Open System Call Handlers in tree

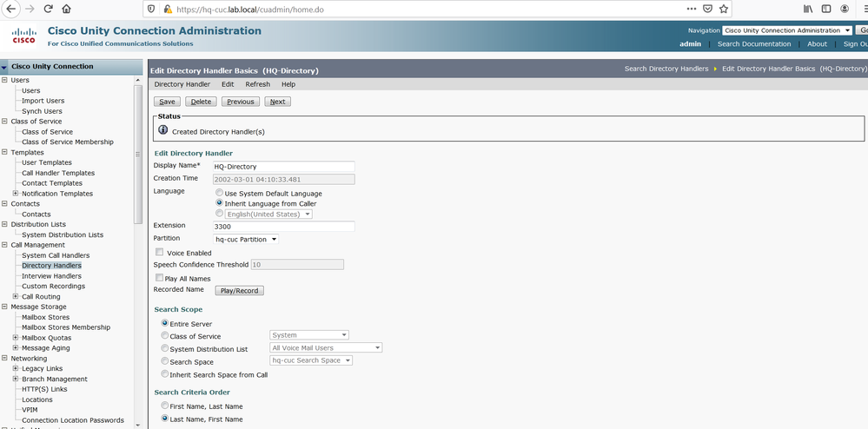tap(56, 255)
